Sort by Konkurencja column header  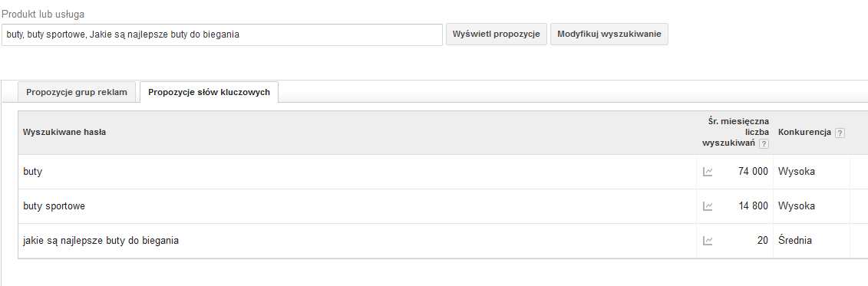804,132
